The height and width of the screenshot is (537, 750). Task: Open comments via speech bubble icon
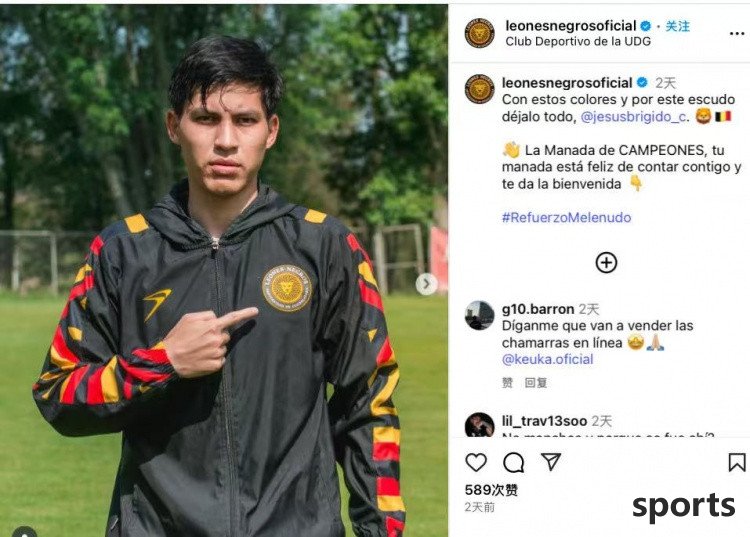point(514,462)
